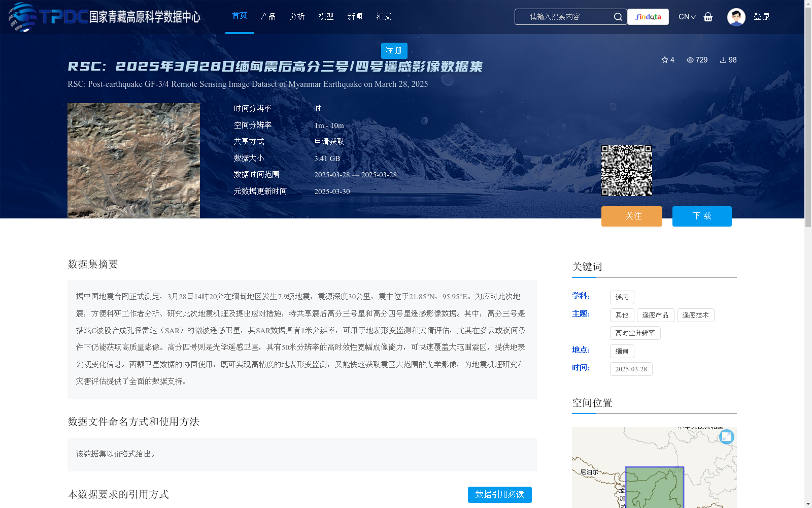Select the 遥感产品 theme tag
This screenshot has height=508, width=812.
[656, 315]
